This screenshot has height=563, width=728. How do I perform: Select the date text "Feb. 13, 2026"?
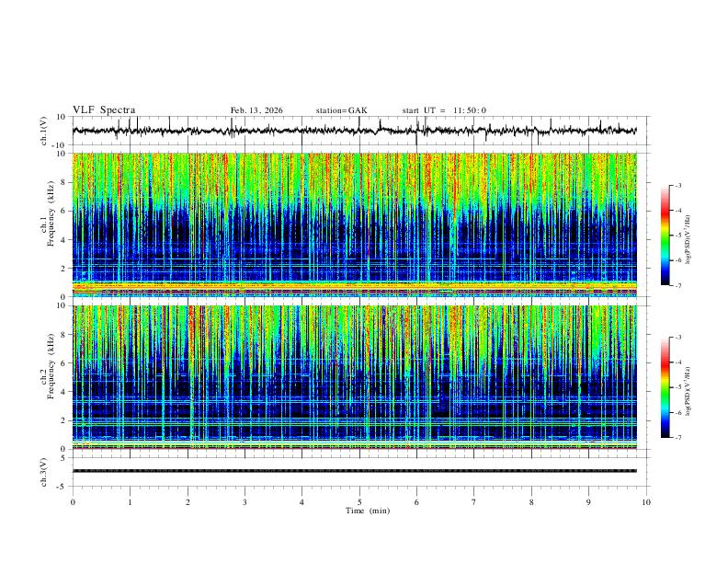pyautogui.click(x=256, y=110)
